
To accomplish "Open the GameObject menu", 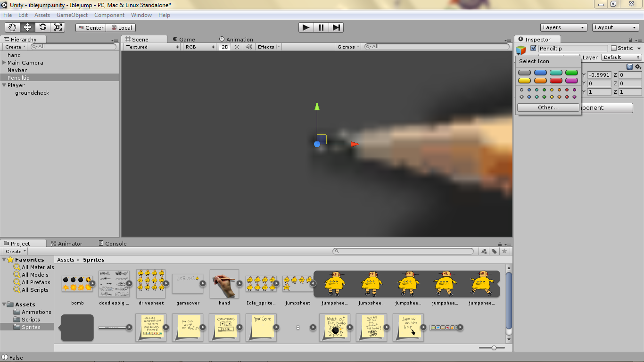I will 72,15.
